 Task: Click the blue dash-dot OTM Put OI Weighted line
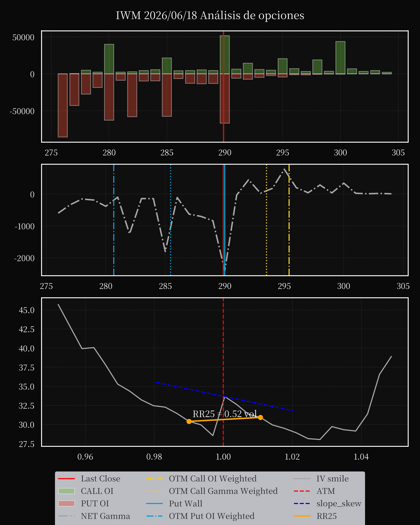114,220
